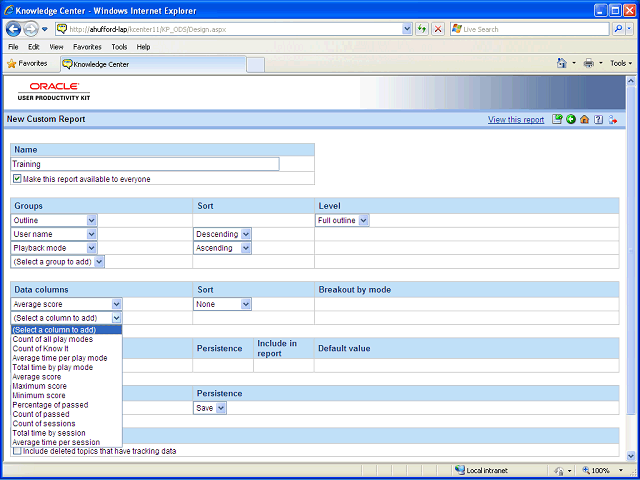Open the address bar history dropdown
Screen dimensions: 640x480
[407, 29]
